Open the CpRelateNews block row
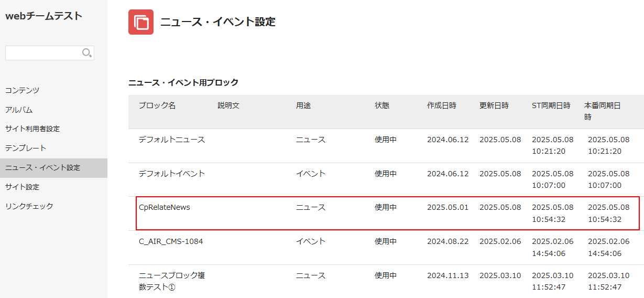Viewport: 644px width, 298px height. tap(164, 207)
